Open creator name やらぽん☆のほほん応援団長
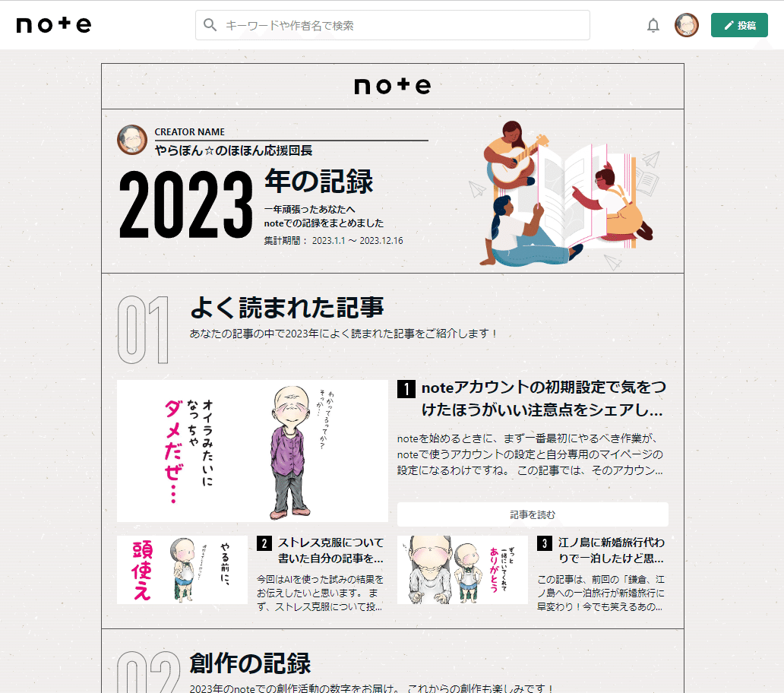Image resolution: width=784 pixels, height=693 pixels. click(234, 150)
